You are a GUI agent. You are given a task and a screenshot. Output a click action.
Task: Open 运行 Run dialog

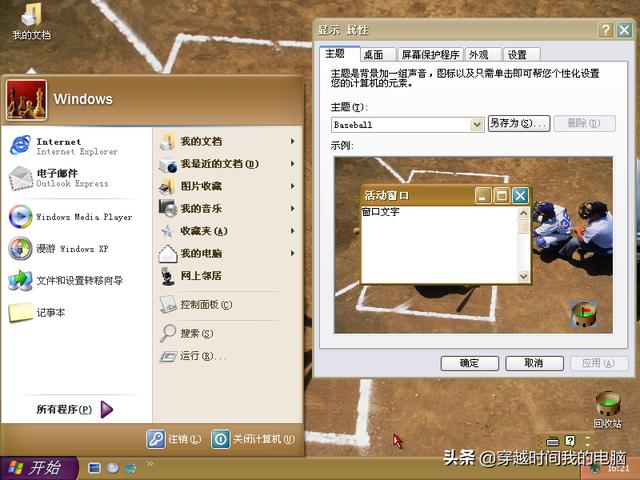192,356
